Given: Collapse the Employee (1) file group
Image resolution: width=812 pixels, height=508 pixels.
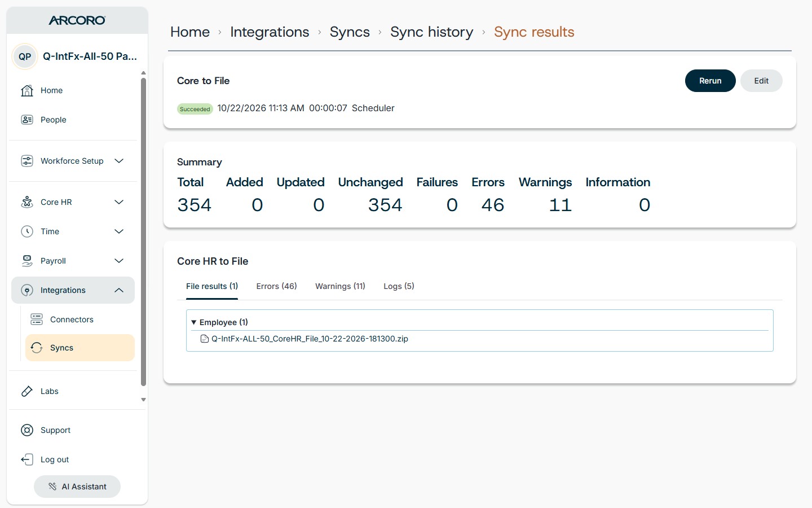Looking at the screenshot, I should click(193, 322).
